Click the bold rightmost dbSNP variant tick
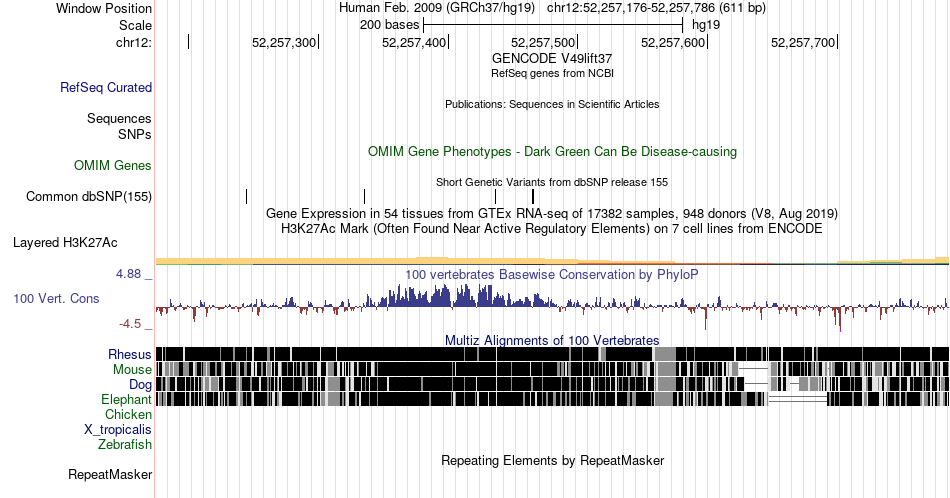Screen dimensions: 950x498 [x=533, y=196]
